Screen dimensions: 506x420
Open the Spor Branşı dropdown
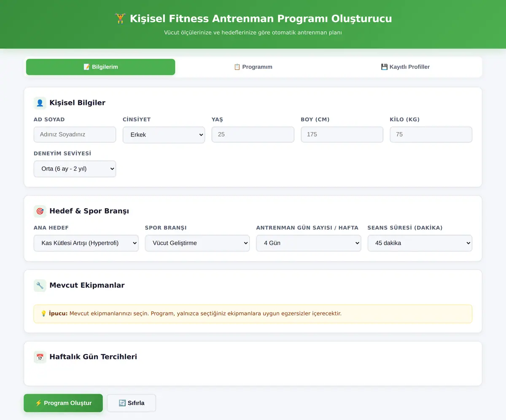click(197, 243)
